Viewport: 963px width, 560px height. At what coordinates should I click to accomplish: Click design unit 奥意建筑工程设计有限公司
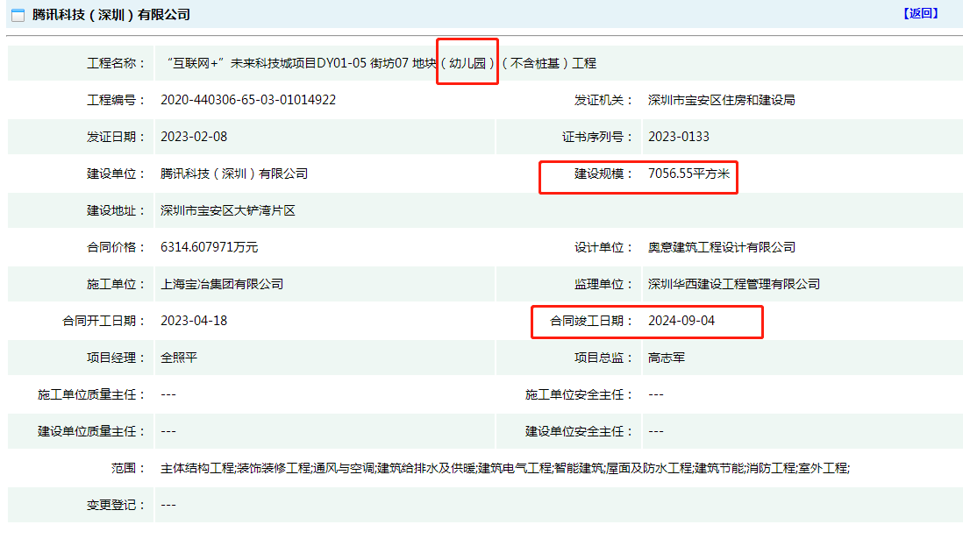tap(722, 247)
